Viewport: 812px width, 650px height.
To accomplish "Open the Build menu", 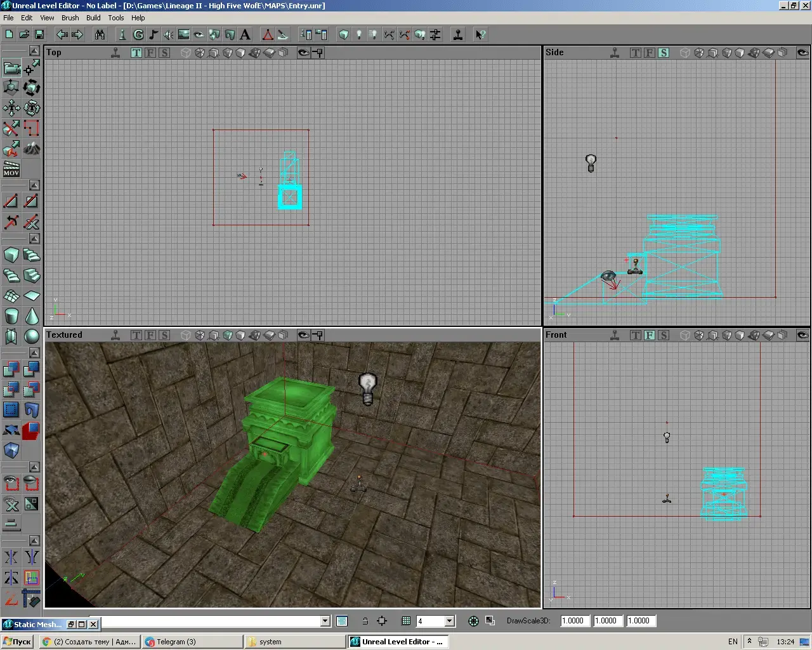I will pyautogui.click(x=93, y=18).
